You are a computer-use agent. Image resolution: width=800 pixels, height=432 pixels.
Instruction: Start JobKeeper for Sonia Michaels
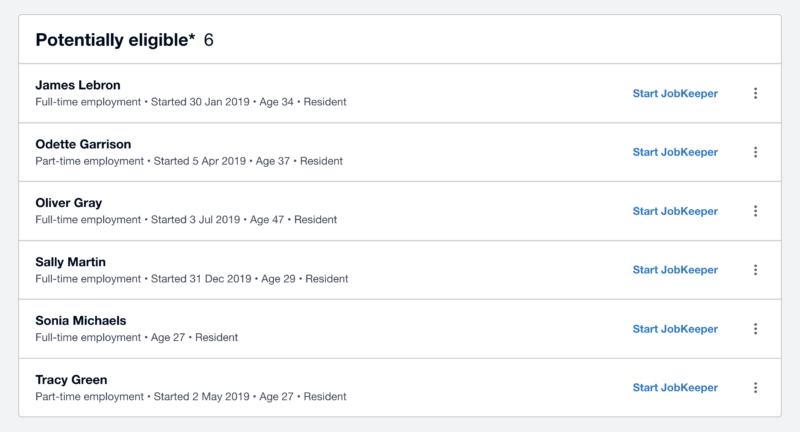pyautogui.click(x=675, y=329)
